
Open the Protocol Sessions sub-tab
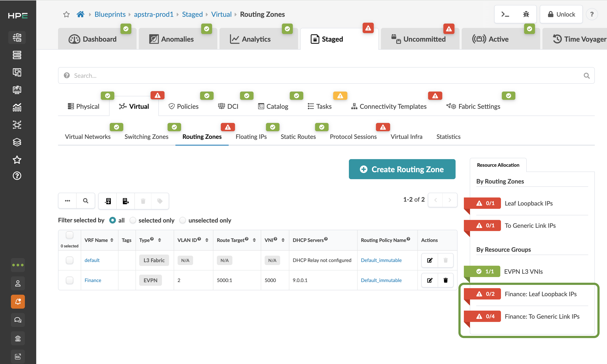point(353,137)
